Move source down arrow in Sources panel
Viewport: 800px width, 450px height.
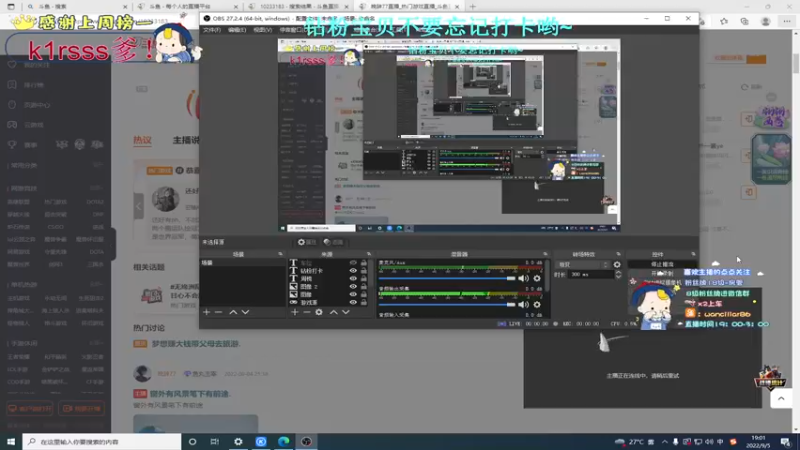[346, 312]
